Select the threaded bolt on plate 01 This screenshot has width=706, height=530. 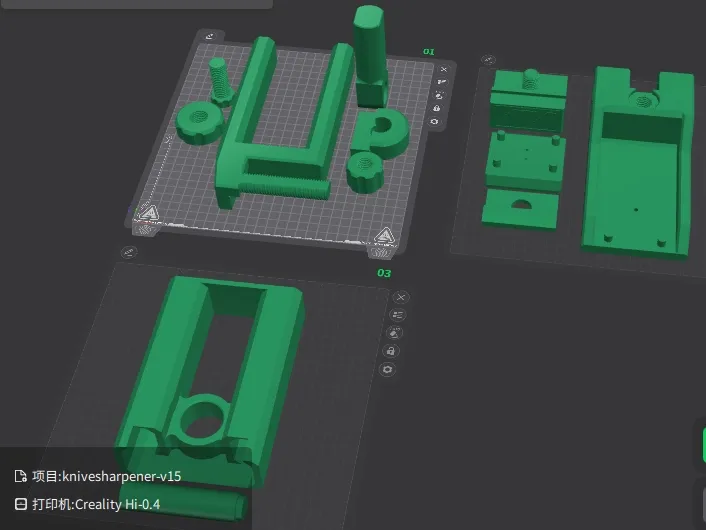[x=221, y=81]
